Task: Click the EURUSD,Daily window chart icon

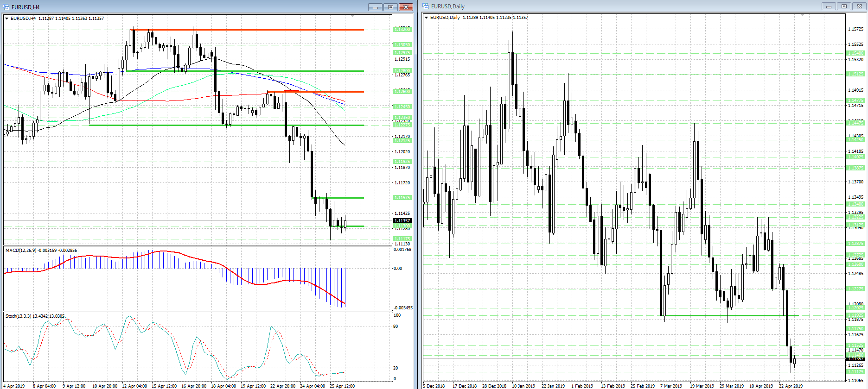Action: tap(426, 6)
